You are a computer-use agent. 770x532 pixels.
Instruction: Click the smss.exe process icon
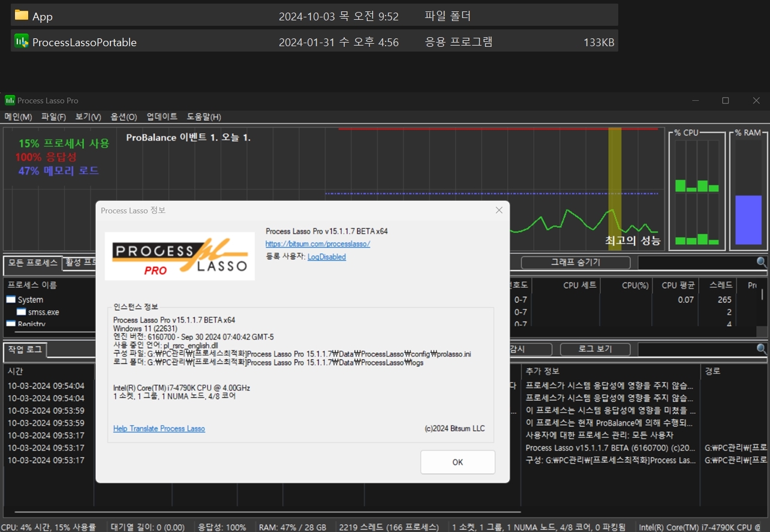point(21,312)
